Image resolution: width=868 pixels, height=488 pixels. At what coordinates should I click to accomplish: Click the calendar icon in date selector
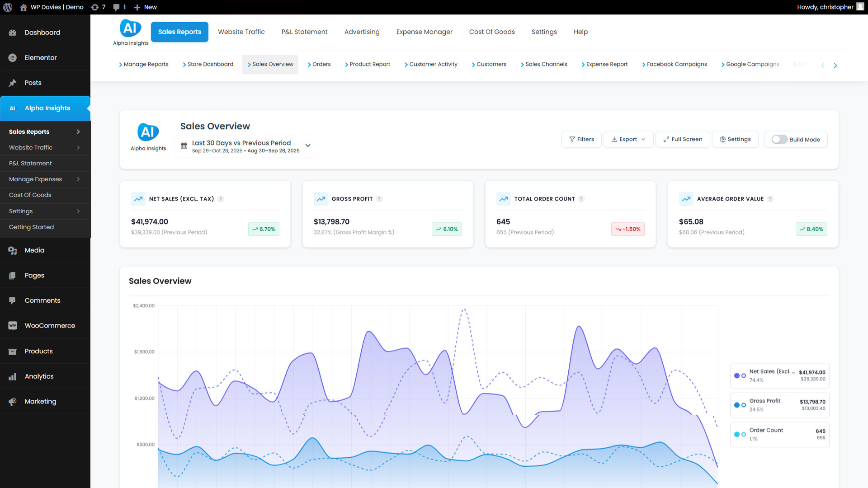click(x=184, y=146)
